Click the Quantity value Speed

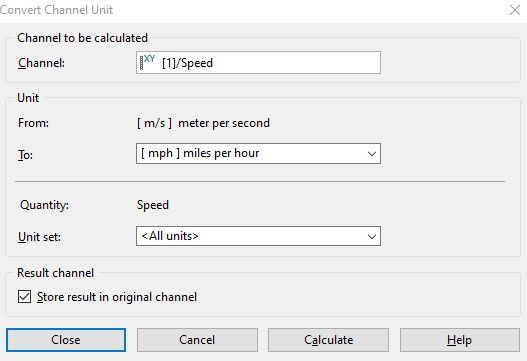(x=153, y=205)
